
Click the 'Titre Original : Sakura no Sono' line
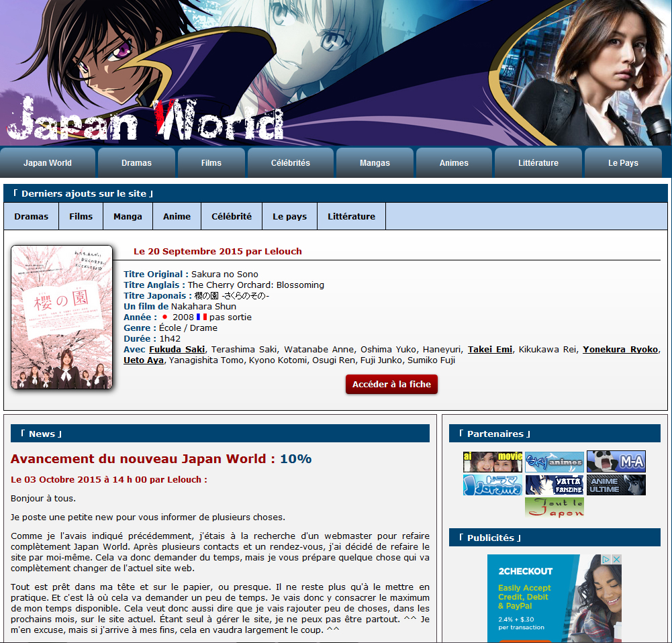[191, 274]
